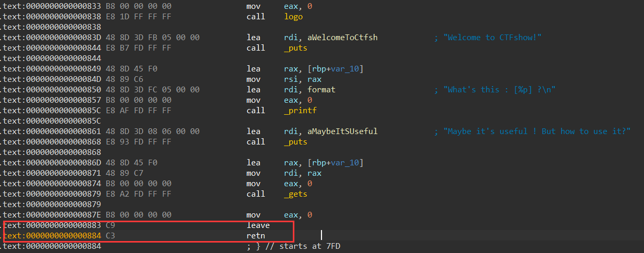Click opcode bytes 48 89 C6
644x253 pixels.
[124, 79]
